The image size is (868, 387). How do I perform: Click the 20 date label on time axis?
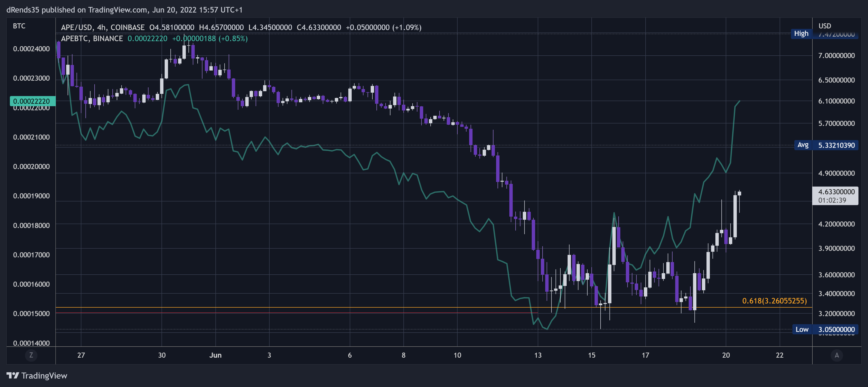pyautogui.click(x=726, y=355)
